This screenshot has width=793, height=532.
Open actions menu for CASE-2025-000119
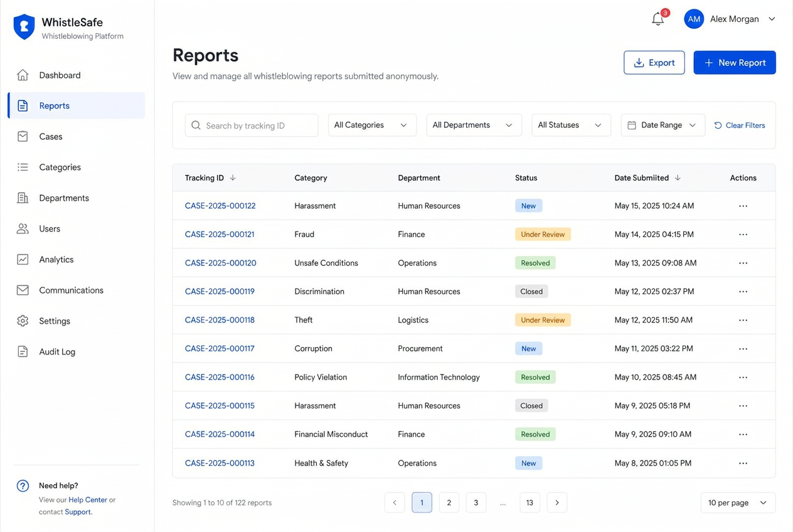click(743, 292)
